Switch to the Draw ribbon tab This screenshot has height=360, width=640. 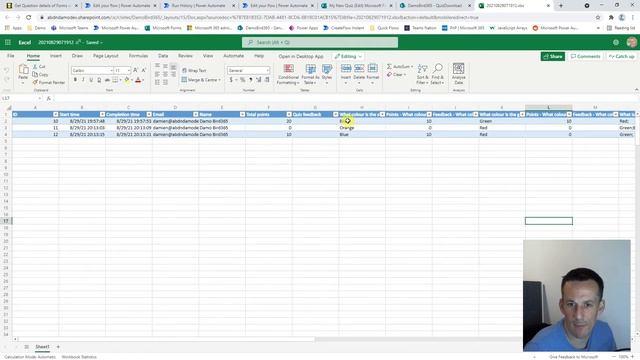(77, 56)
